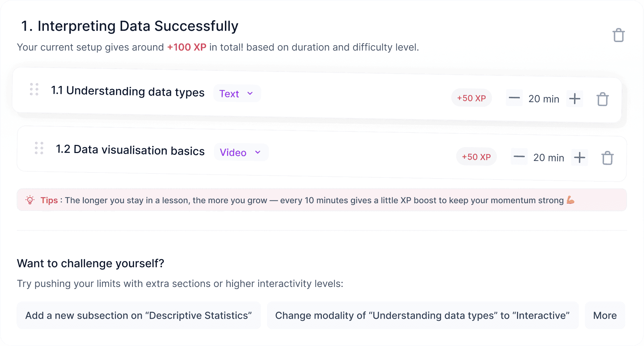Increase duration of Understanding data types

[575, 99]
